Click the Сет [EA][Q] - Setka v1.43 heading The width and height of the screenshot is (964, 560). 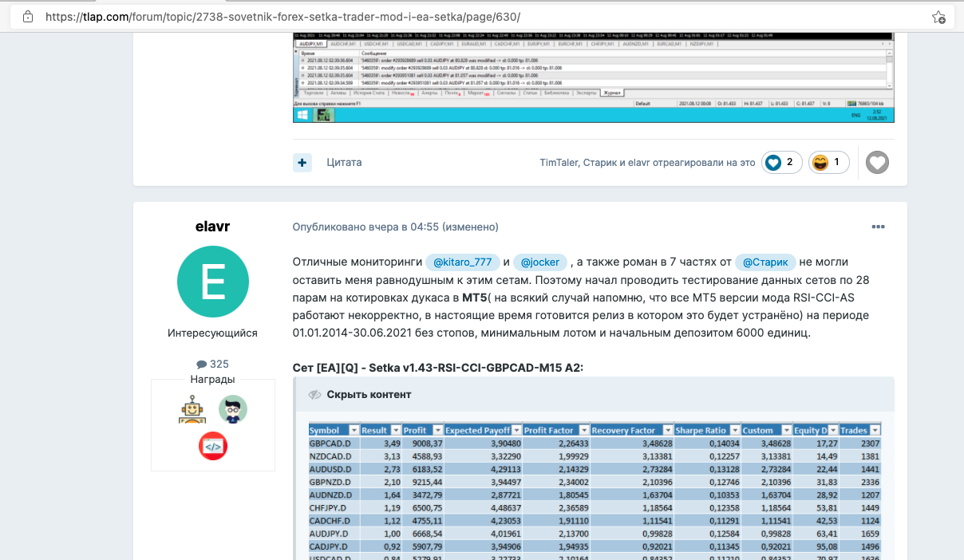[x=438, y=367]
